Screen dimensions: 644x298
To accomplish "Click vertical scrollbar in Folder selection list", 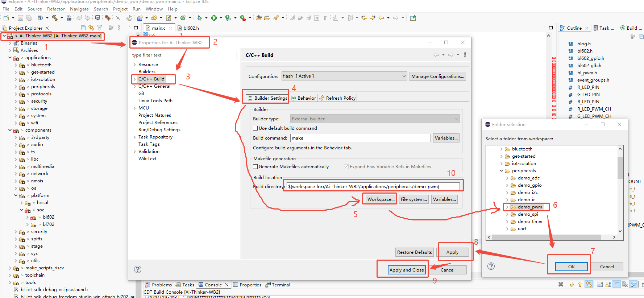I will pos(620,168).
